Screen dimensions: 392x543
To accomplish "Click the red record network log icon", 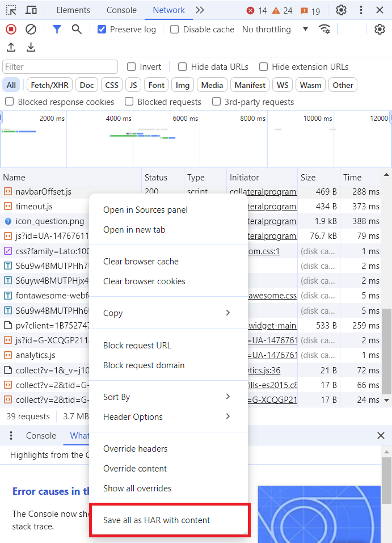I will coord(10,29).
